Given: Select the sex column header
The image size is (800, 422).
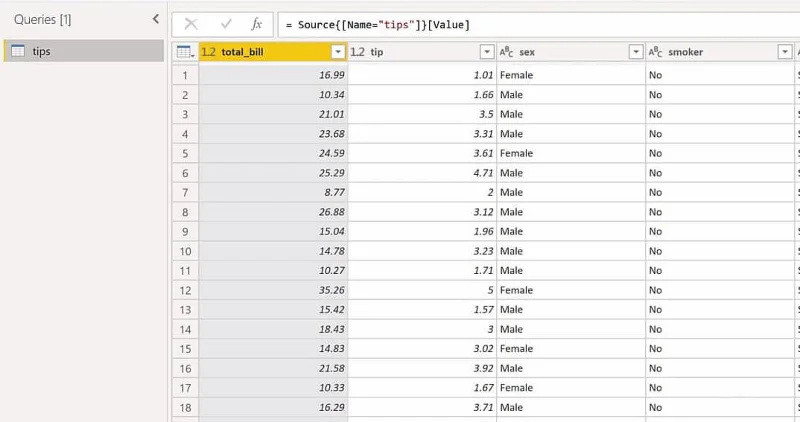Looking at the screenshot, I should (571, 52).
